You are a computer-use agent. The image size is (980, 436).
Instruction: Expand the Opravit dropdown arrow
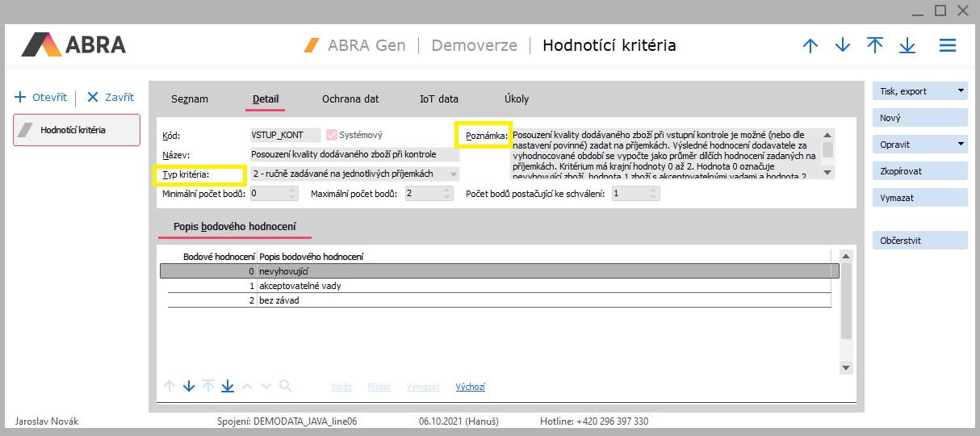[961, 145]
